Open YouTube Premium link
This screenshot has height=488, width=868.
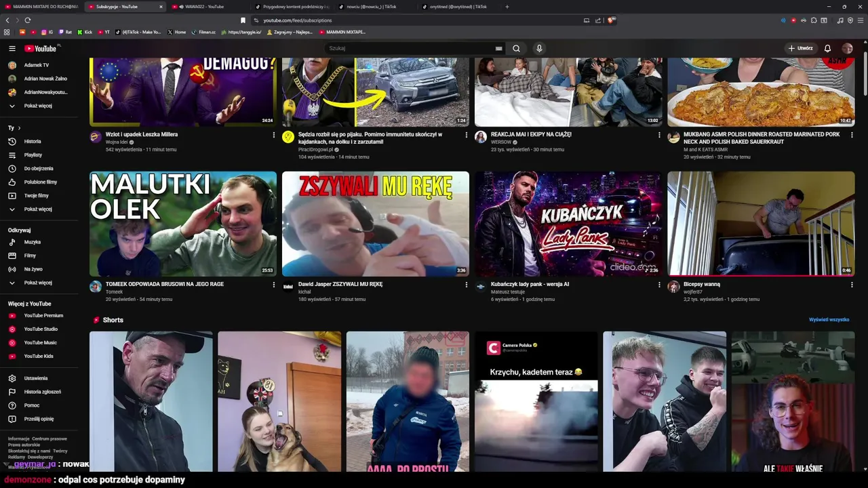[x=41, y=316]
